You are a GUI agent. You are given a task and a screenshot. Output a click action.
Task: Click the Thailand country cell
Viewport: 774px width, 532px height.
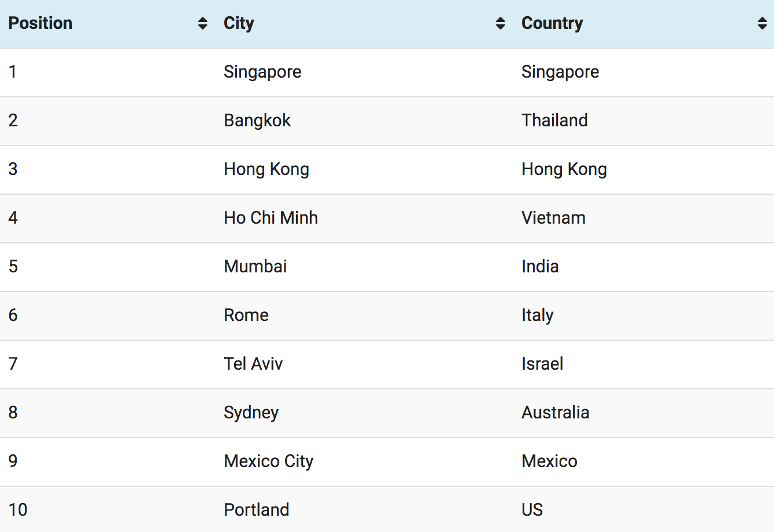[644, 121]
